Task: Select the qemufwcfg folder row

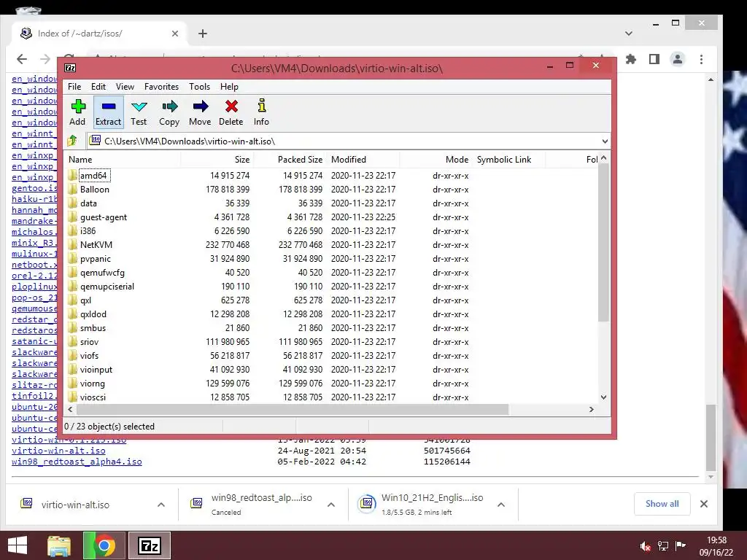Action: coord(332,273)
